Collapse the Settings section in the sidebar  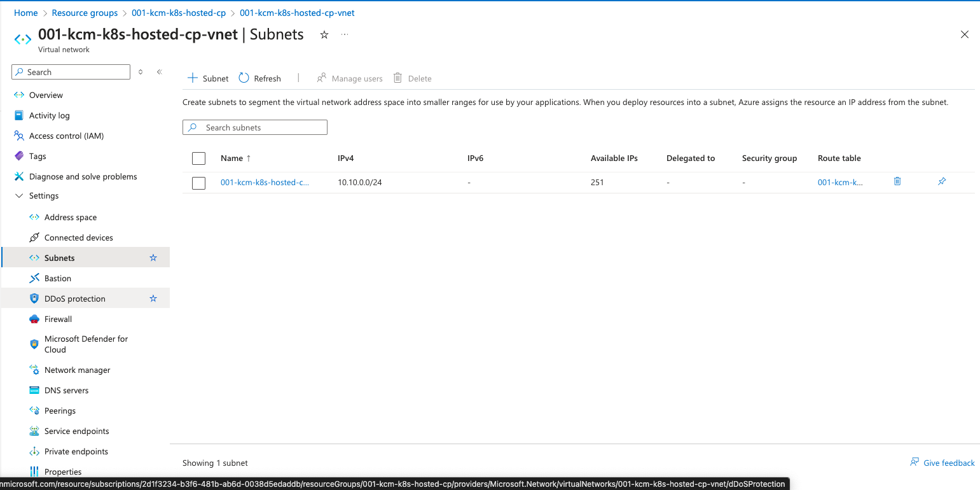pos(18,196)
